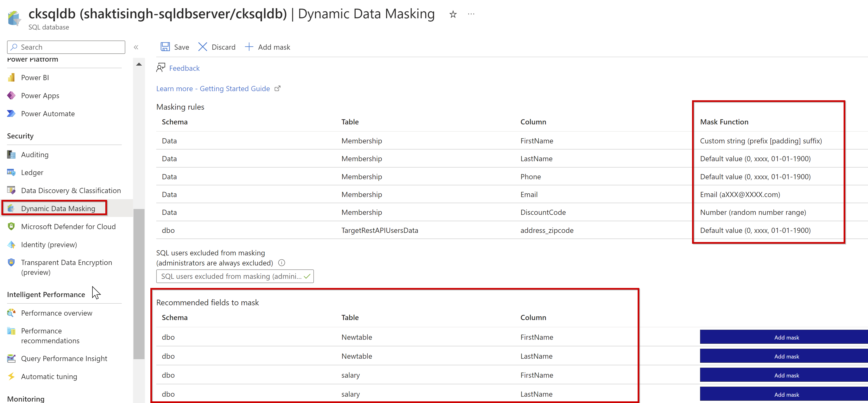The height and width of the screenshot is (403, 868).
Task: Click the sidebar Search box
Action: pos(66,47)
